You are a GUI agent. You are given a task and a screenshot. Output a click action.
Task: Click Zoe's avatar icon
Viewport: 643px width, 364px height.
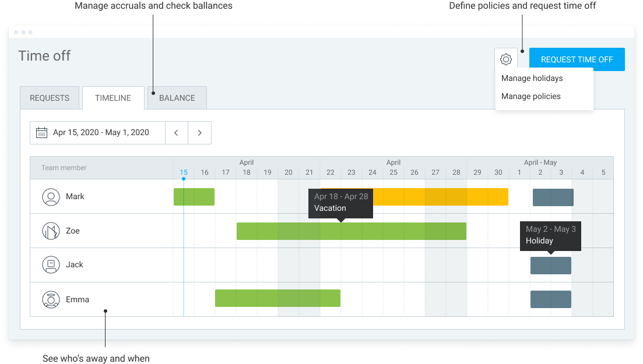coord(51,231)
